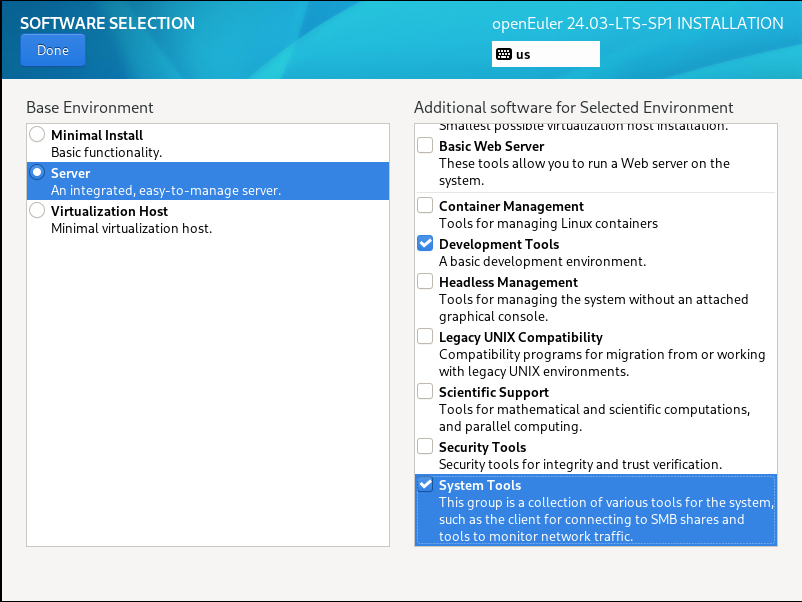The width and height of the screenshot is (802, 602).
Task: Enable the Basic Web Server checkbox
Action: point(425,146)
